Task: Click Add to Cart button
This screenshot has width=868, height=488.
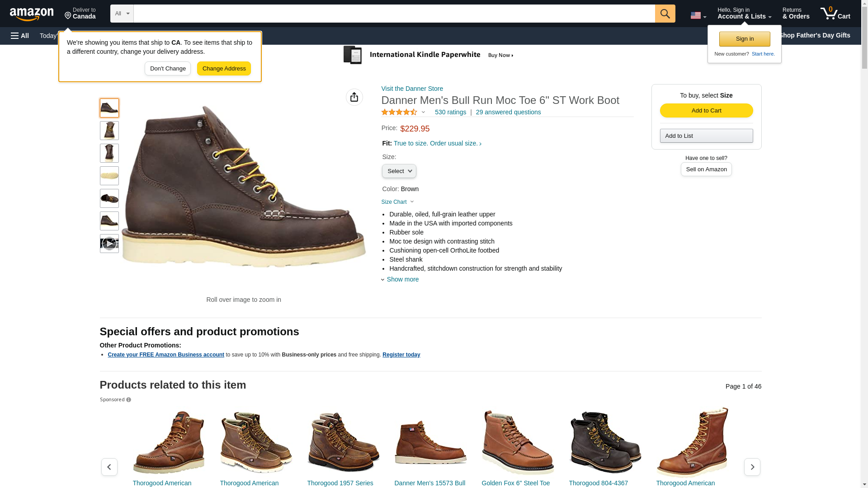Action: (x=706, y=111)
